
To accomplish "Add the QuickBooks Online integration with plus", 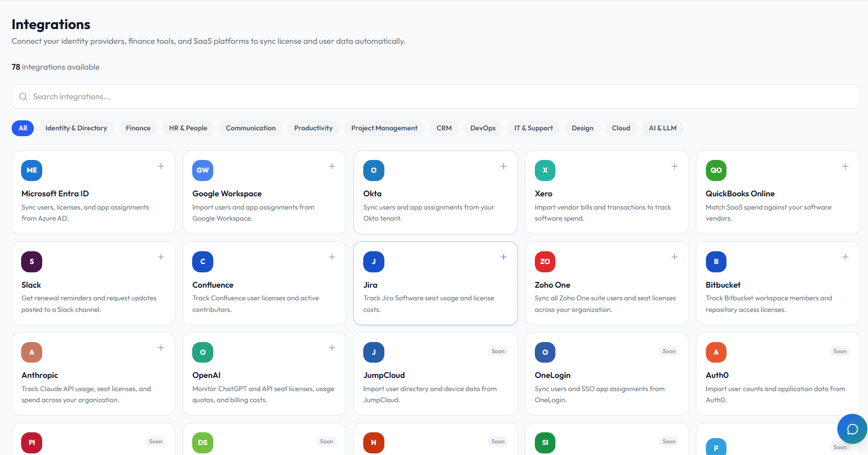I will [845, 166].
